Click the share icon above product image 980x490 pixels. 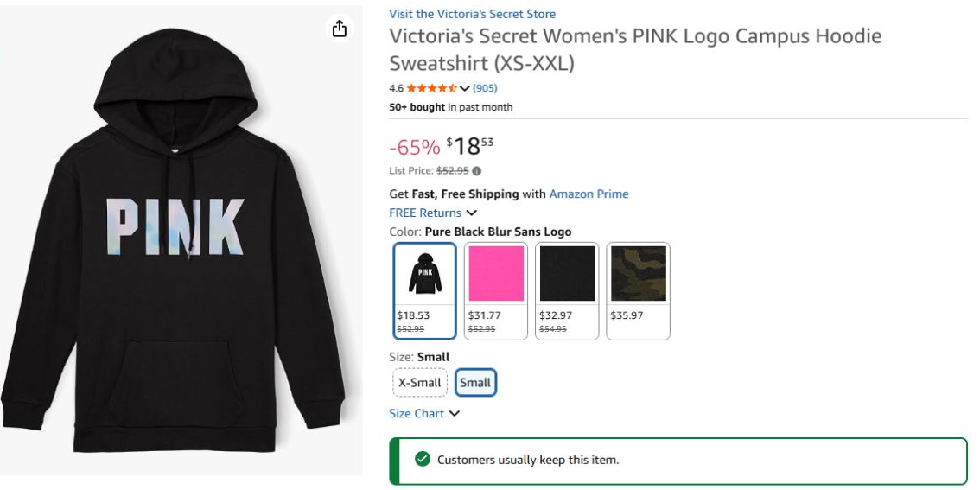(340, 29)
